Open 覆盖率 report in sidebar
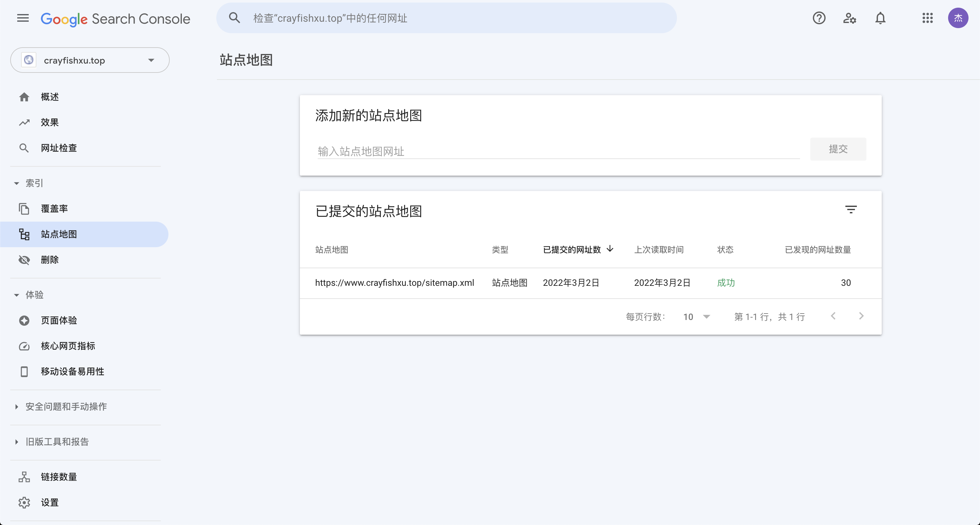 [54, 209]
